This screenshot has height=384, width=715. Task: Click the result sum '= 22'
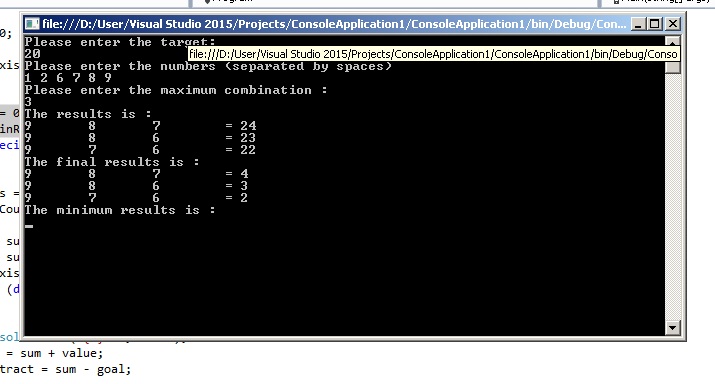point(241,150)
